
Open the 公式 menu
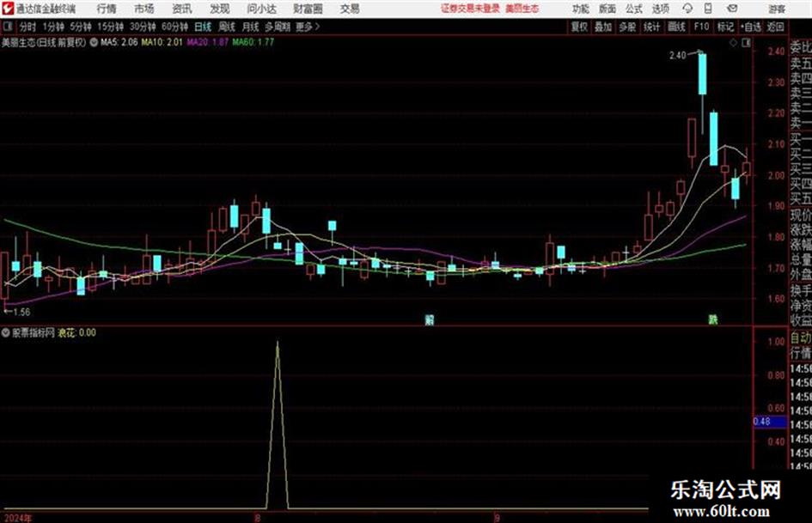click(x=634, y=9)
